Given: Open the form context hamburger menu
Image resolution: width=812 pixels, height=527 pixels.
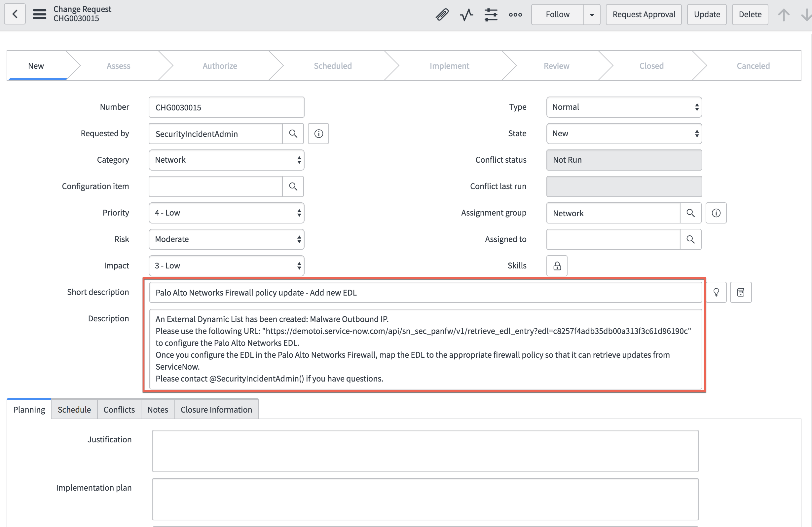Looking at the screenshot, I should (x=40, y=14).
